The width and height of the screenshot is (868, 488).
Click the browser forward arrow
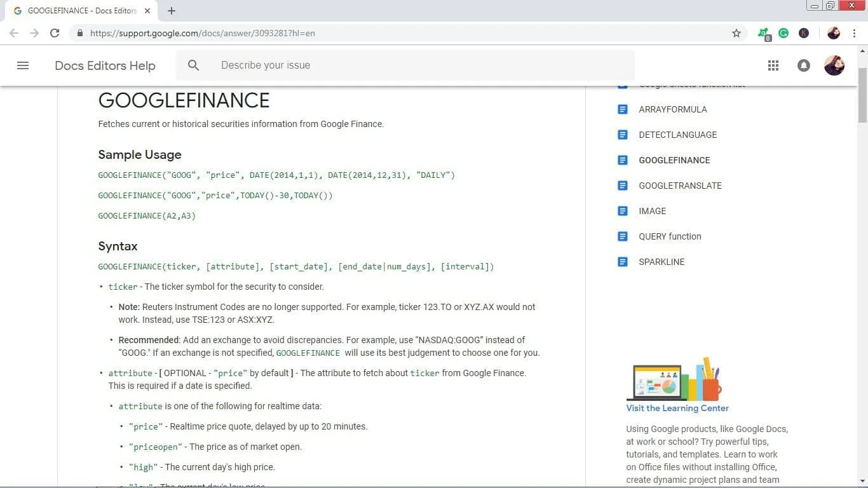[34, 33]
